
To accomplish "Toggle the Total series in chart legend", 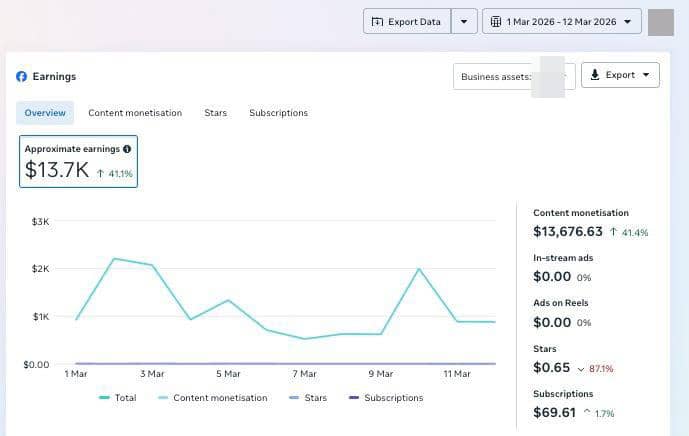I will tap(118, 398).
